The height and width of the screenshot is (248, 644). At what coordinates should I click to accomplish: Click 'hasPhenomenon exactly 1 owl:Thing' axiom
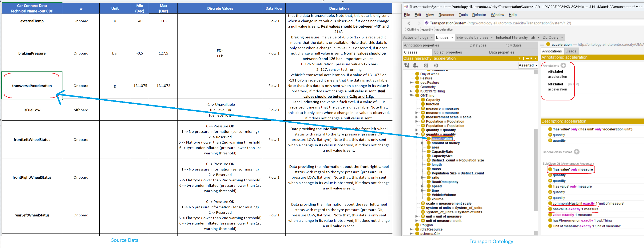pos(582,220)
